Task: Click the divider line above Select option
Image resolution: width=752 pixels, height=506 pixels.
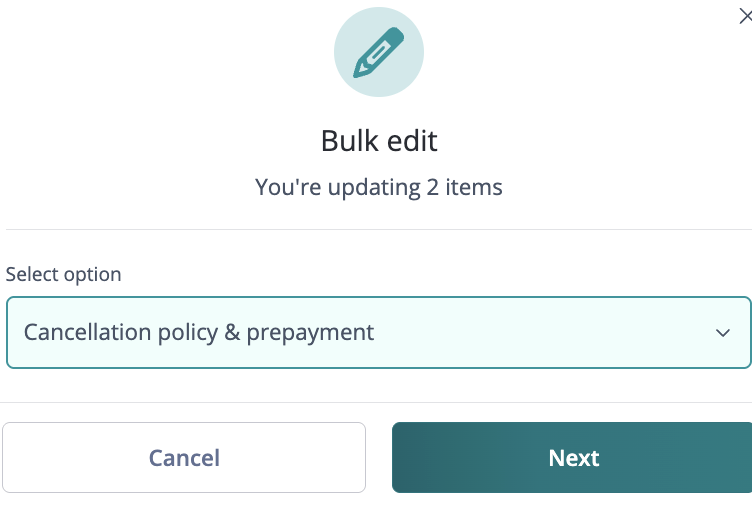Action: coord(378,230)
